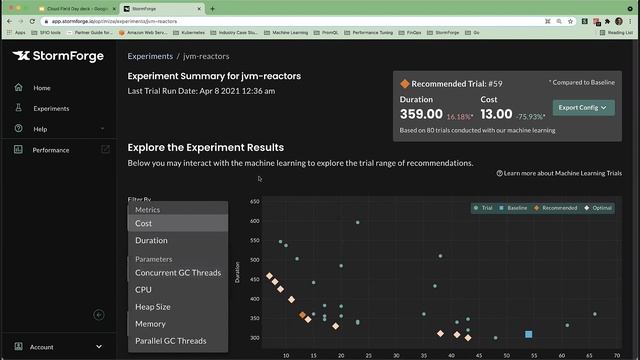Open Amazon Web Services bookmark
Image resolution: width=640 pixels, height=360 pixels.
143,33
